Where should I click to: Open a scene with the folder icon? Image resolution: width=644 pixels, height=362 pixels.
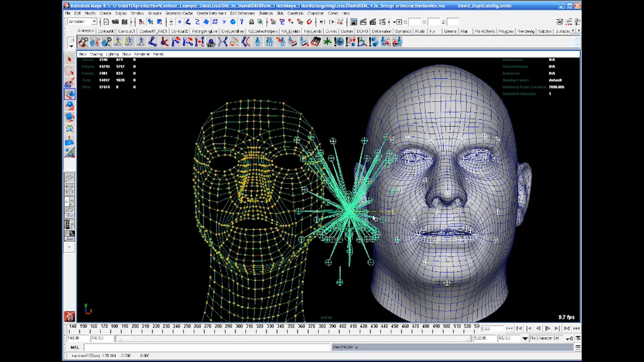point(115,22)
